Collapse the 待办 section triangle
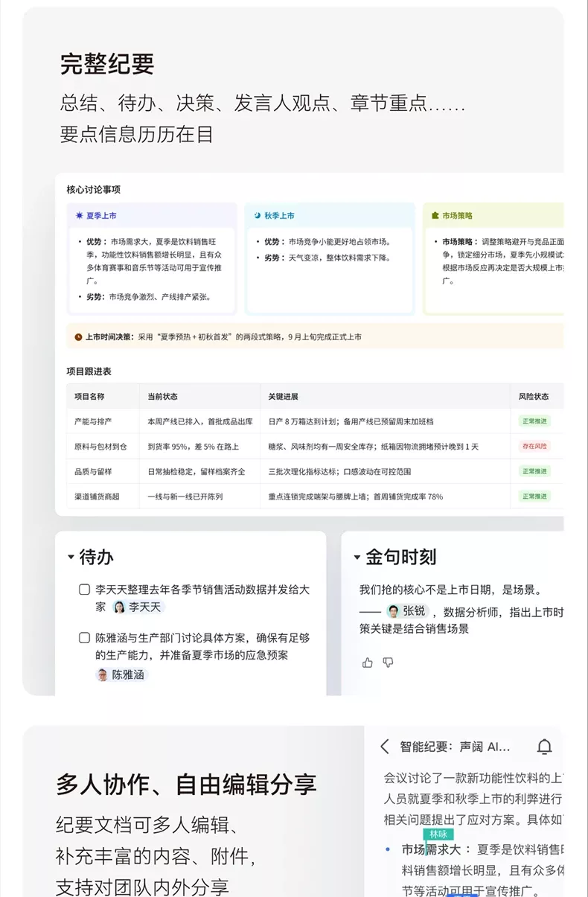Image resolution: width=588 pixels, height=897 pixels. (71, 557)
